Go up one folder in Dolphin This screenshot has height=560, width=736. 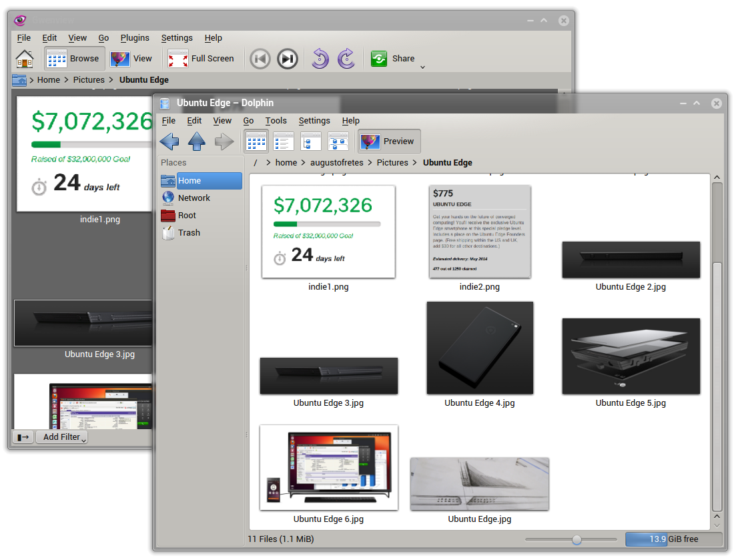pyautogui.click(x=197, y=142)
